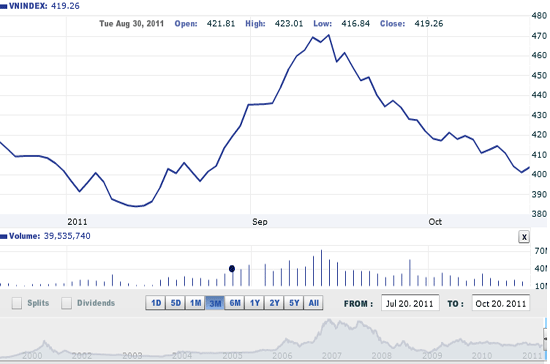Click the date Tue Aug 30, 2011
Image resolution: width=550 pixels, height=364 pixels.
tap(132, 23)
